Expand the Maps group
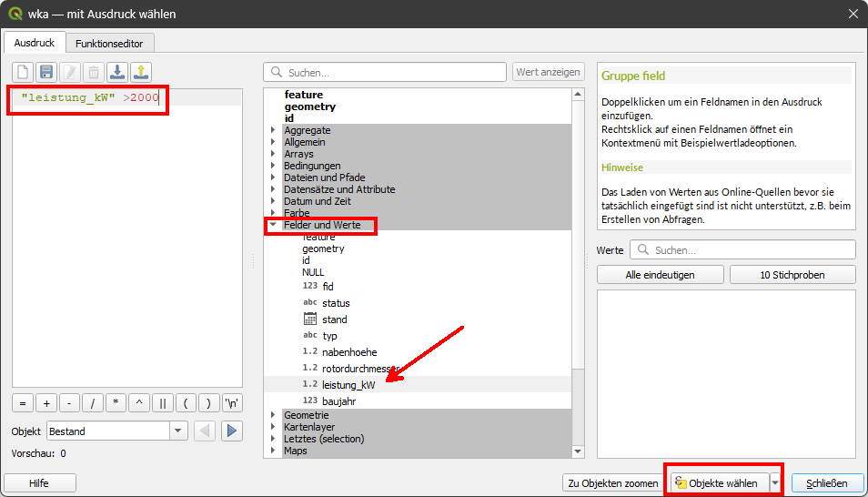Viewport: 868px width, 497px height. [273, 451]
